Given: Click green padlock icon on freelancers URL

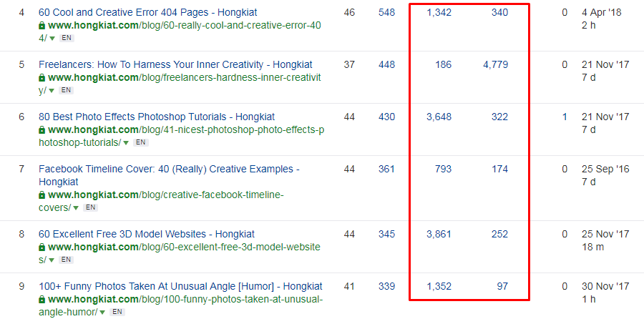Looking at the screenshot, I should 42,78.
